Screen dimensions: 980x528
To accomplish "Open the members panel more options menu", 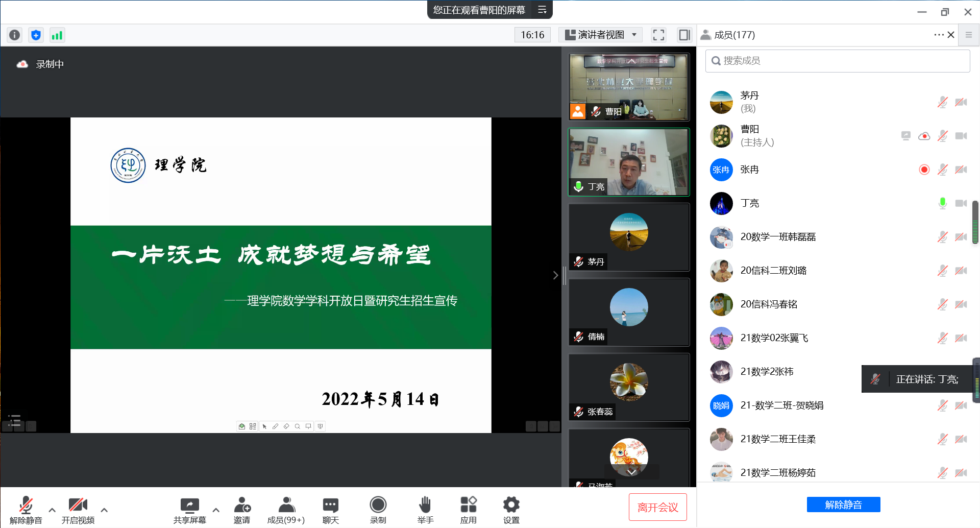I will [938, 35].
